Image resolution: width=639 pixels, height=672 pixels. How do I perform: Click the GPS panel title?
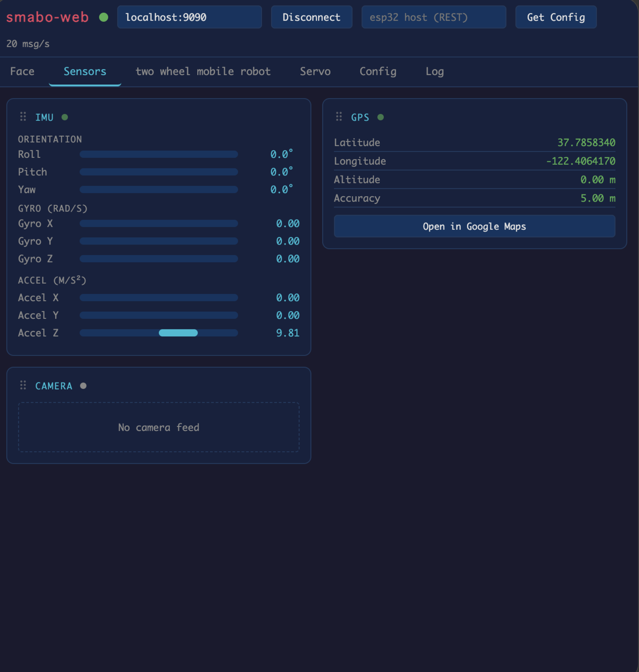coord(360,117)
